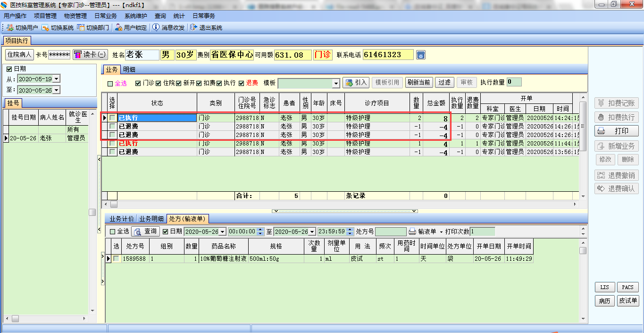Click the 刷新当前 refresh button
This screenshot has height=333, width=644.
(x=419, y=83)
